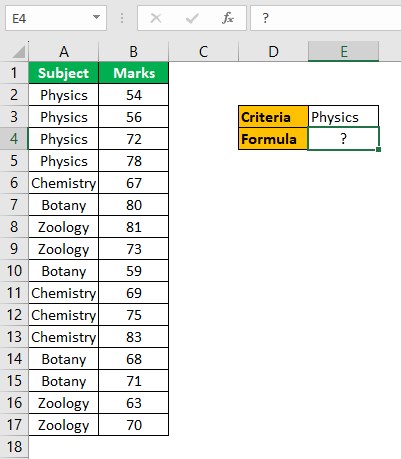Select row 18 header
The image size is (401, 459).
pyautogui.click(x=14, y=447)
